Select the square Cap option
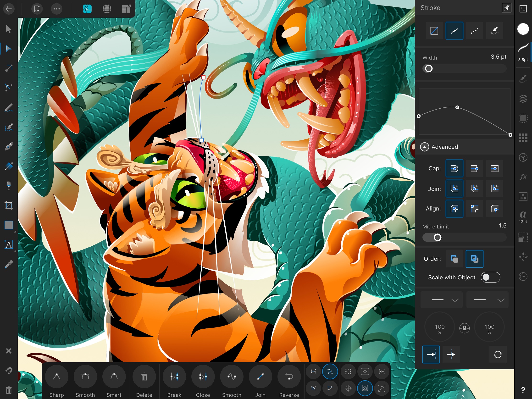The image size is (532, 399). pos(494,169)
